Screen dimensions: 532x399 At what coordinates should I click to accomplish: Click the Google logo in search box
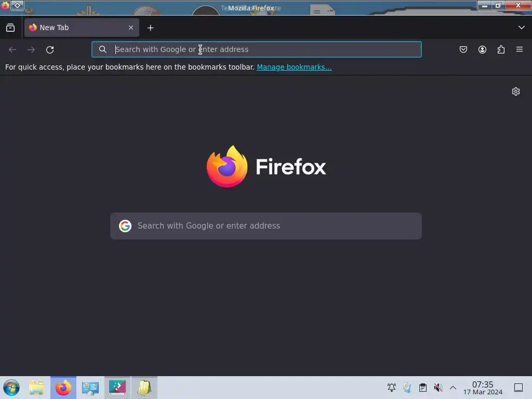pos(125,226)
